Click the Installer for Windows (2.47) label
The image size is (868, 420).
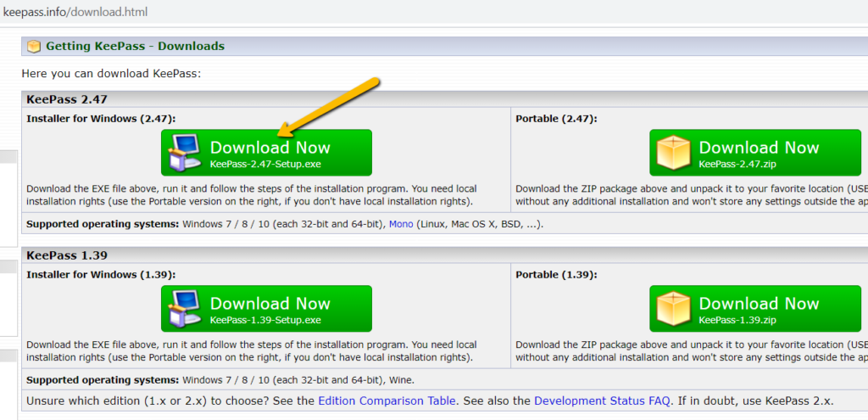point(101,119)
